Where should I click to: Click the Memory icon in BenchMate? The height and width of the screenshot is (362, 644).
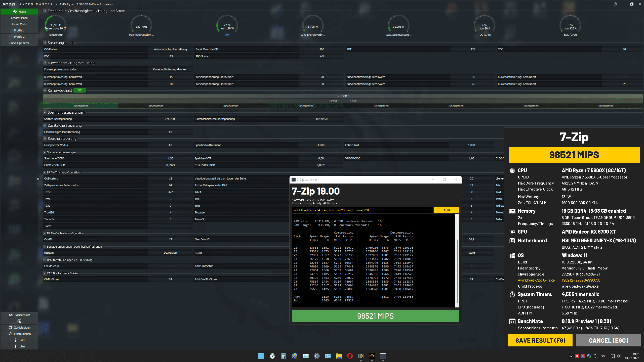(512, 211)
